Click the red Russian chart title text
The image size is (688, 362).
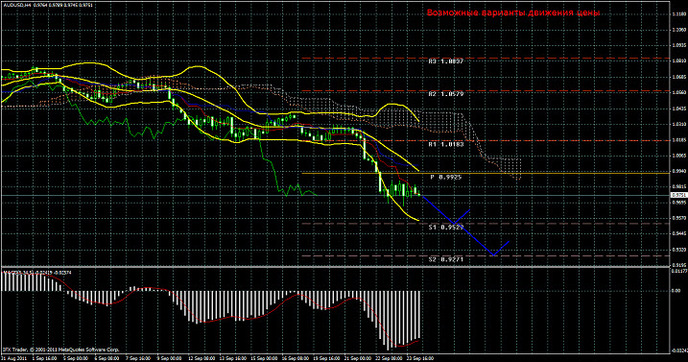pos(513,13)
